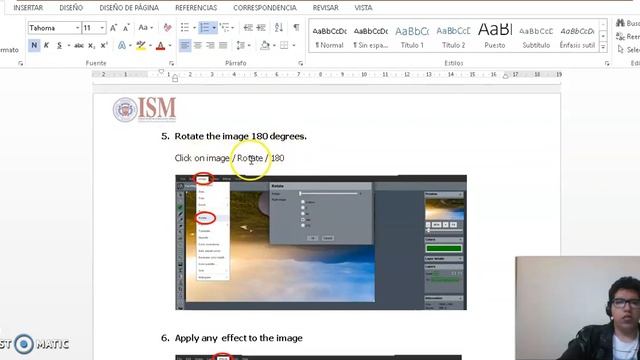Expand the shading color arrow
Viewport: 640px width, 360px height.
[x=274, y=45]
